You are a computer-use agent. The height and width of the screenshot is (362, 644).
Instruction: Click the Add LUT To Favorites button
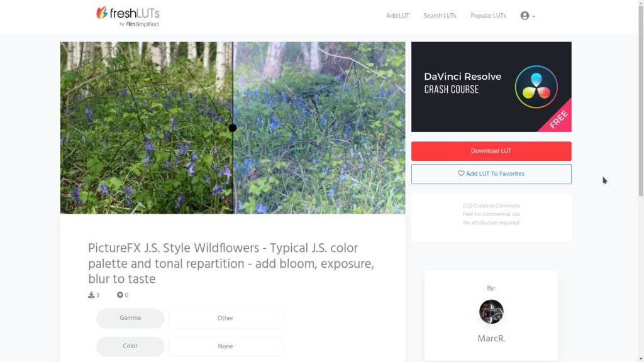(x=491, y=174)
